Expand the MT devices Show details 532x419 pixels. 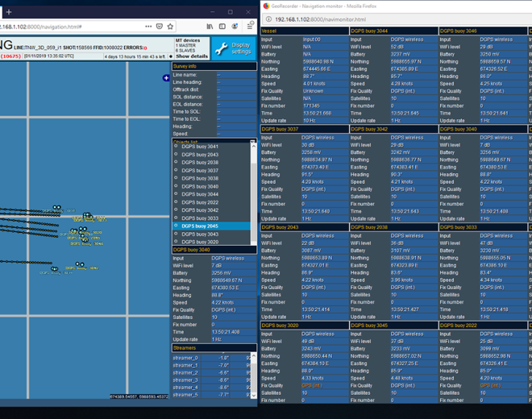(x=192, y=56)
